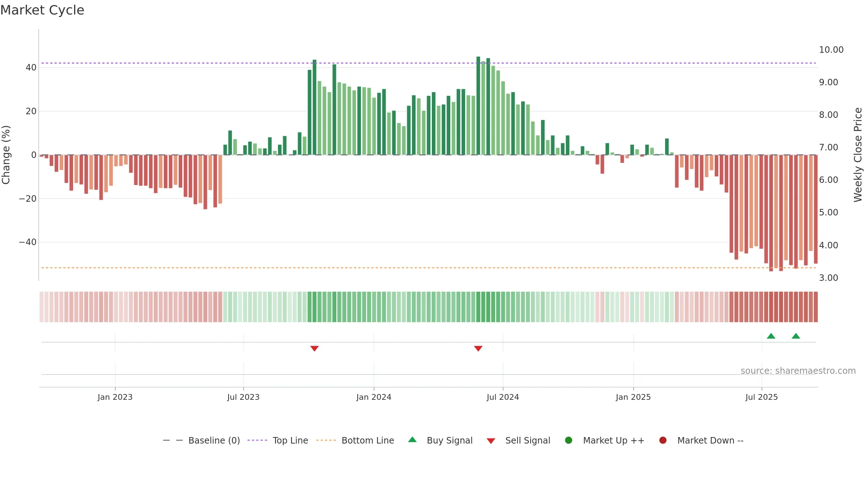Screen dimensions: 868x488
Task: Select the first sell signal marker in late 2023
Action: point(314,348)
